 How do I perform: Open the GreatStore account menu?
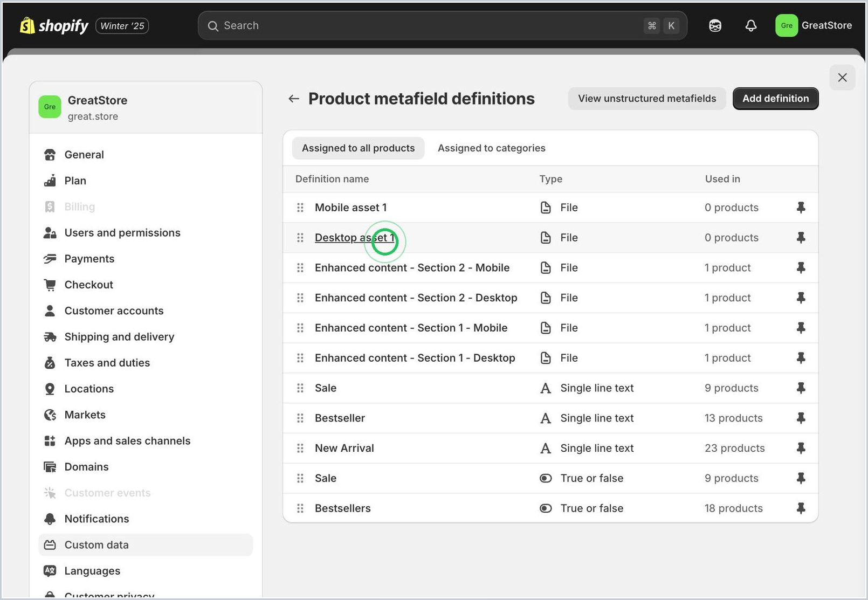[814, 25]
